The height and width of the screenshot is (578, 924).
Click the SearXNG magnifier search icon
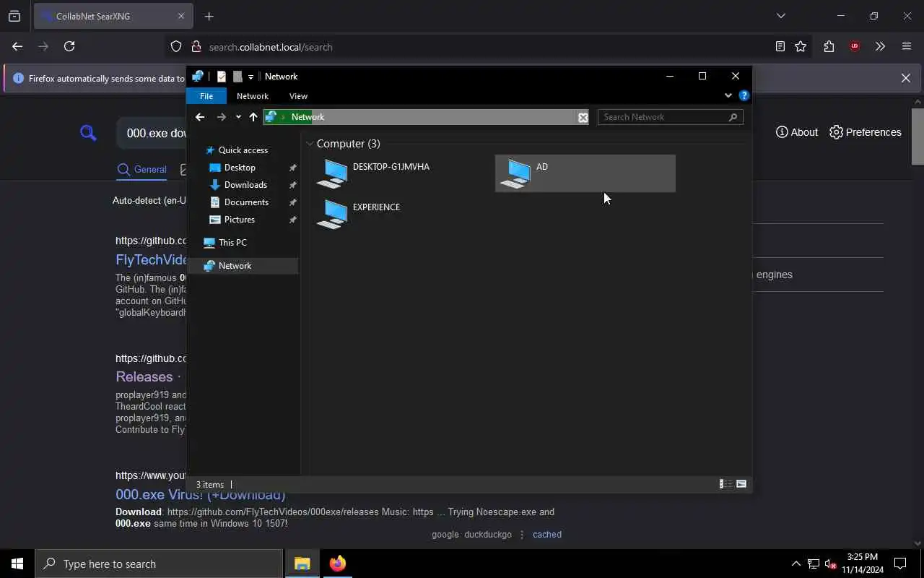(88, 133)
